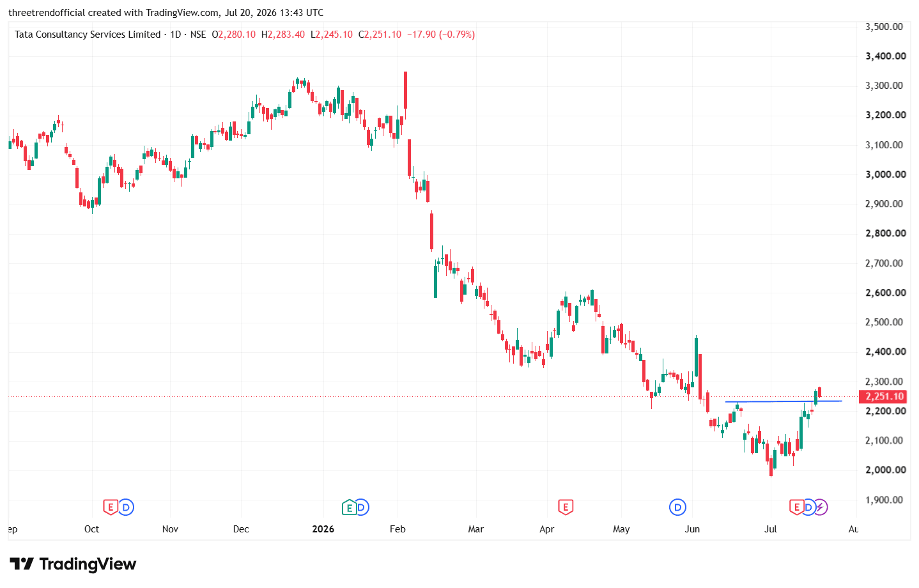Click the Feb label on the time axis
This screenshot has width=919, height=588.
pos(398,529)
